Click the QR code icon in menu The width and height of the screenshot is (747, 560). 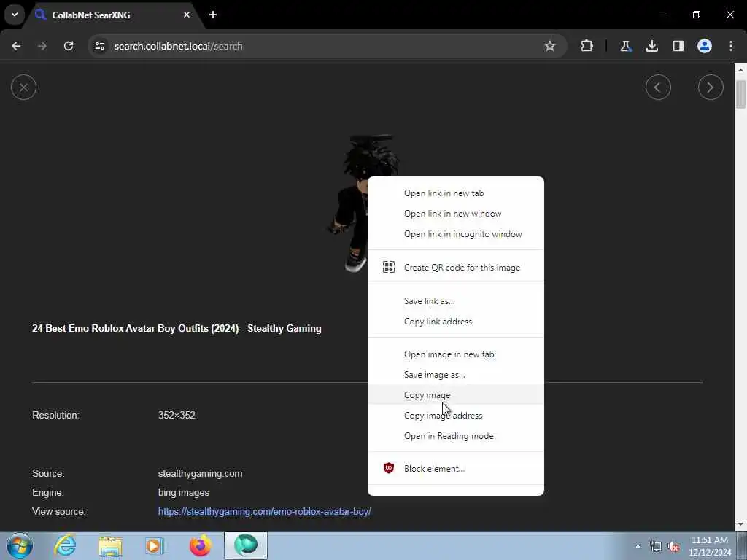pos(389,267)
